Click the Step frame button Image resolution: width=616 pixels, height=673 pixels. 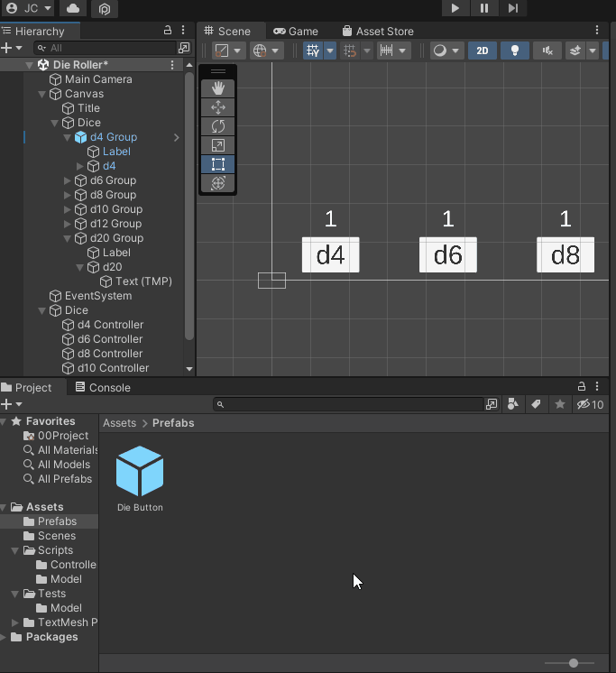coord(513,8)
